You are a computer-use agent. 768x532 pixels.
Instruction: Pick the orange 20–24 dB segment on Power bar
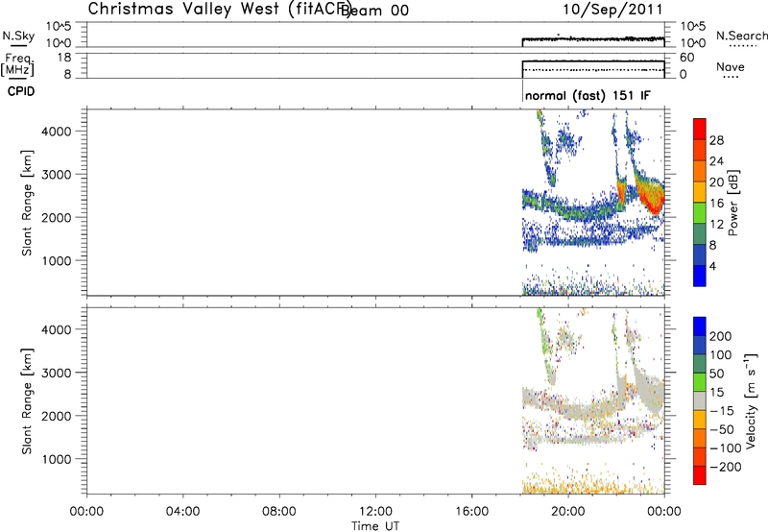click(x=700, y=172)
